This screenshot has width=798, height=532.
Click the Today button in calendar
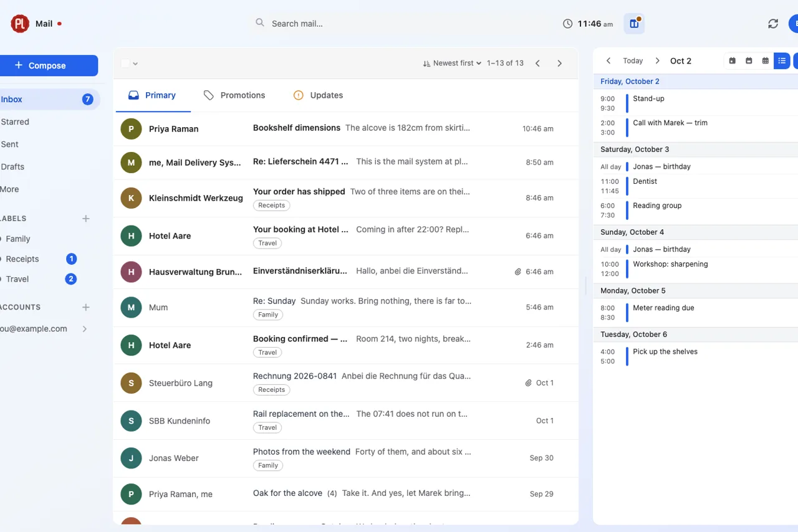pyautogui.click(x=633, y=61)
